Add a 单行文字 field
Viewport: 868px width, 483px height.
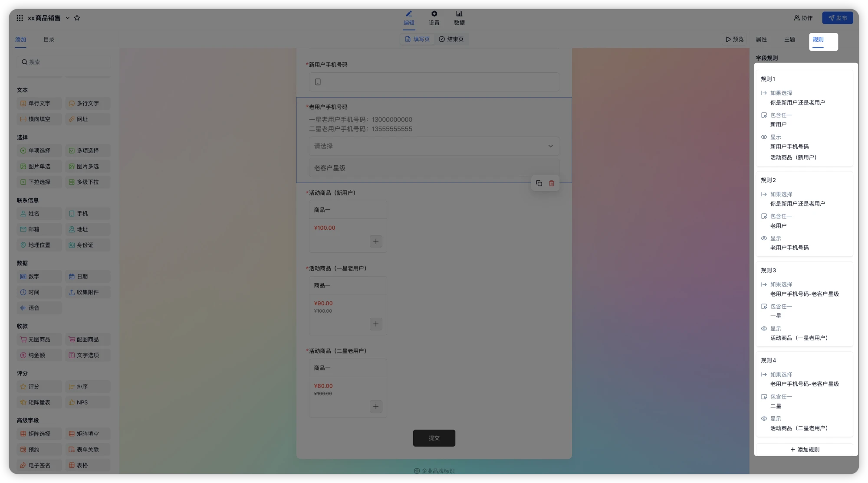[39, 103]
